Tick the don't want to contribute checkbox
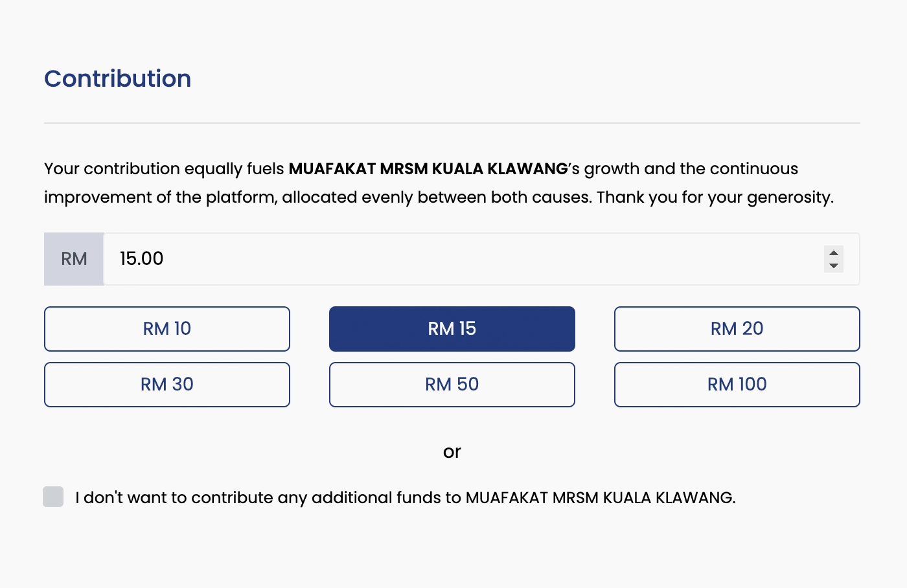907x588 pixels. 53,497
